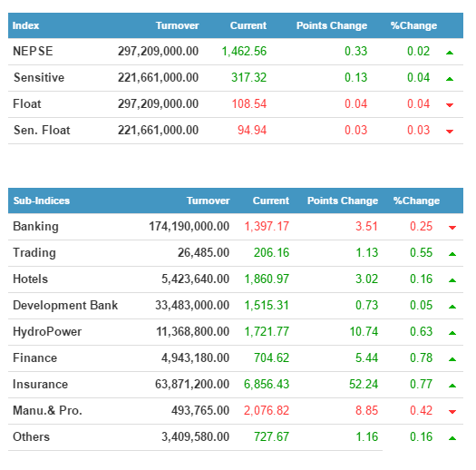Click the Turnover header in Index table
The width and height of the screenshot is (476, 470).
tap(178, 25)
